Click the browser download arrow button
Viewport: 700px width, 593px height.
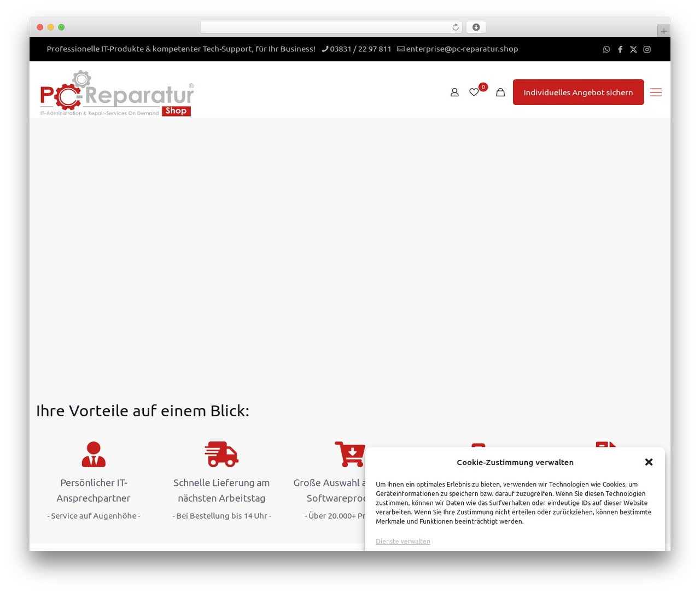tap(476, 27)
